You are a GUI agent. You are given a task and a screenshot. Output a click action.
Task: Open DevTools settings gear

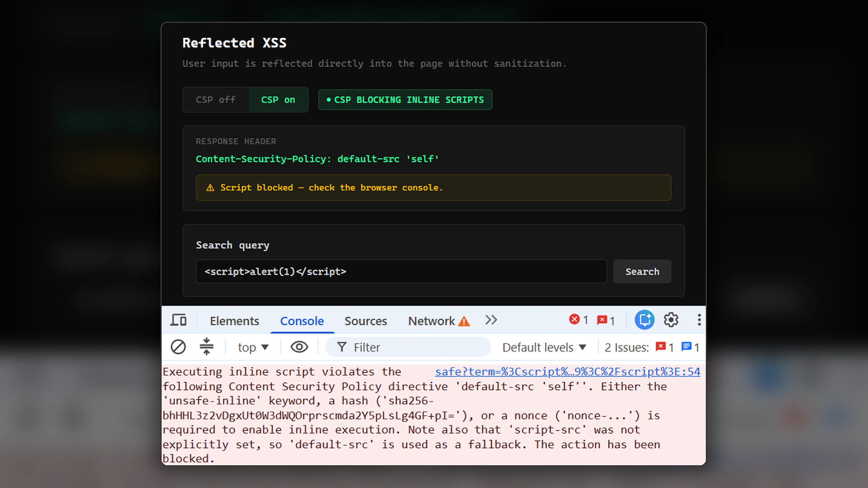coord(671,320)
